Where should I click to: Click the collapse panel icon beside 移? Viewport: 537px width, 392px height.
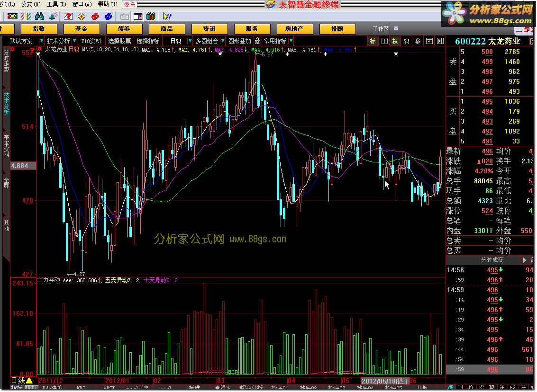429,41
